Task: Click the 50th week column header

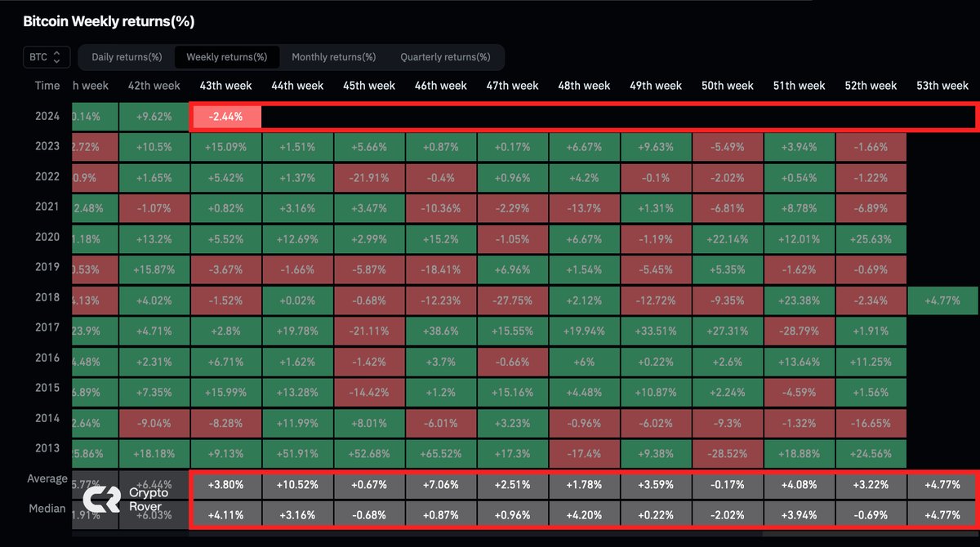Action: pyautogui.click(x=728, y=86)
